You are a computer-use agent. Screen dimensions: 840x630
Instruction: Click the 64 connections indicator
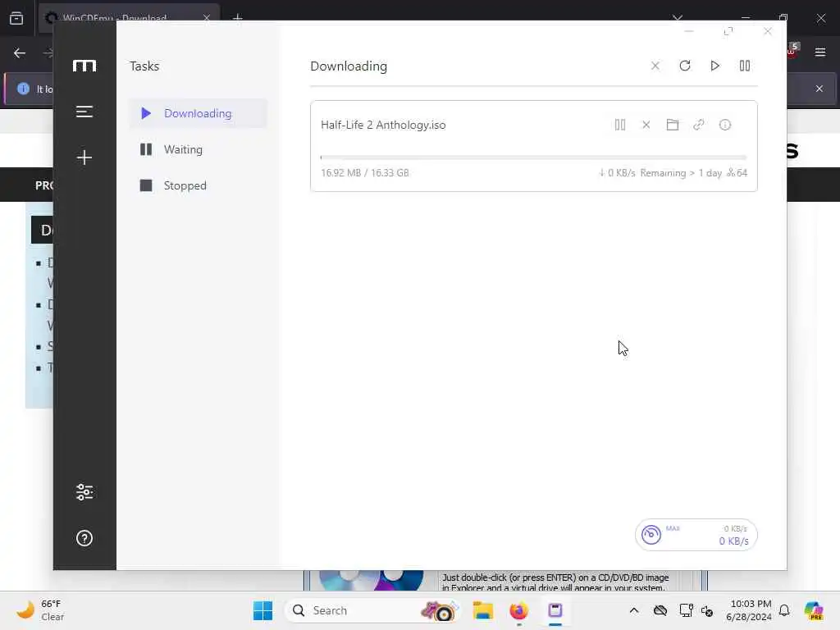737,173
